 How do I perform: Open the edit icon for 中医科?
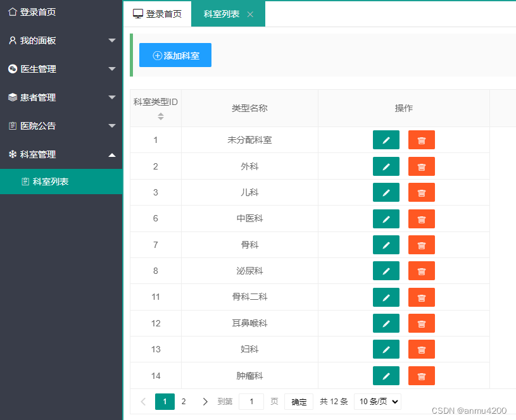pos(386,218)
